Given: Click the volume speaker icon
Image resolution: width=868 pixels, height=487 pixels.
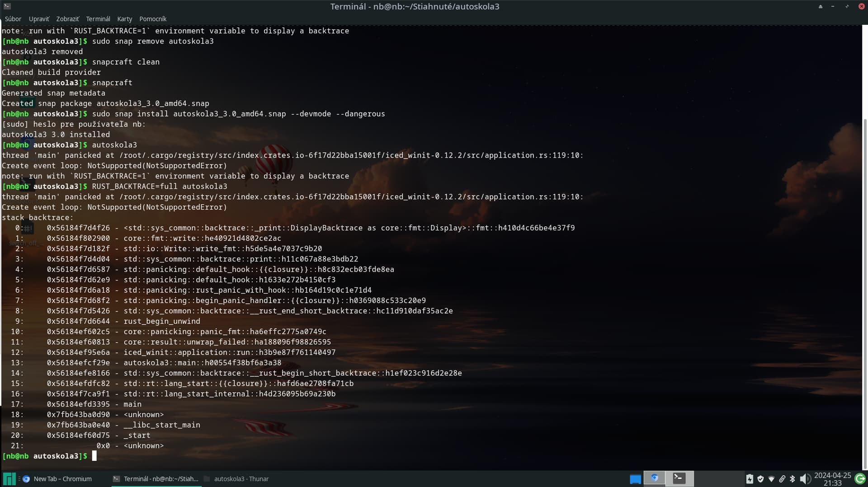Looking at the screenshot, I should coord(804,479).
